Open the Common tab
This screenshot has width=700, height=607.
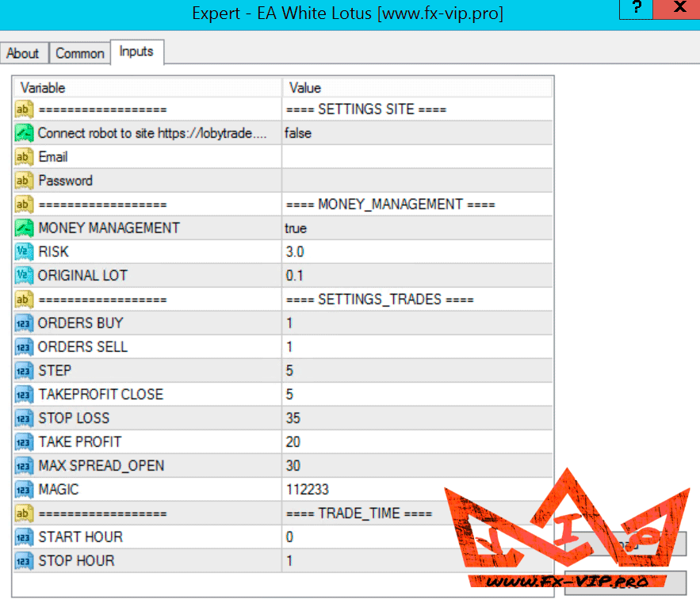[80, 53]
